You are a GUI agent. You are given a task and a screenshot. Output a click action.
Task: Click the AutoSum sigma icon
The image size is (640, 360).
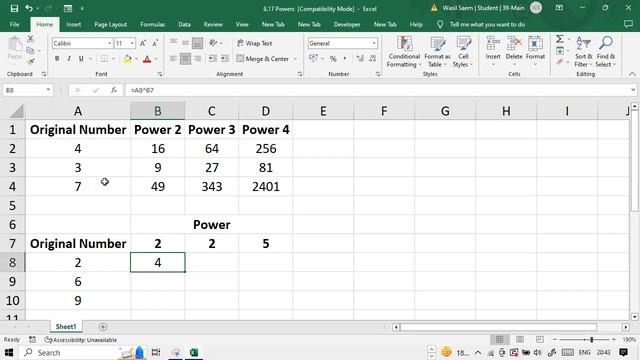tap(560, 39)
